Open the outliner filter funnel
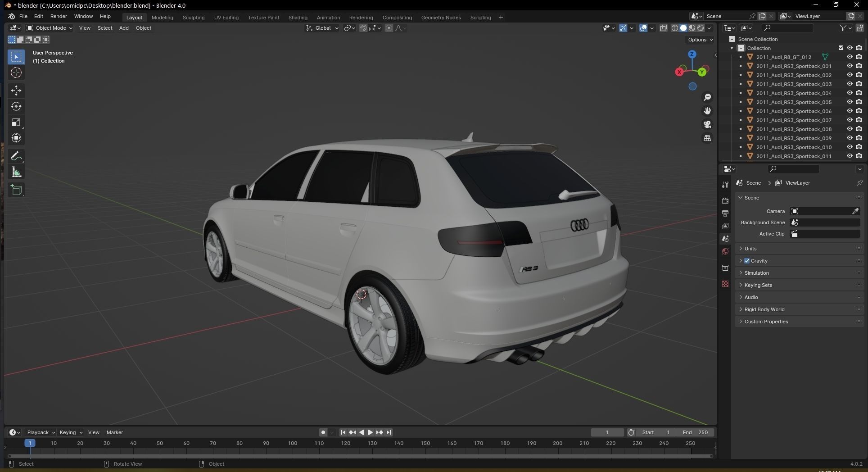The height and width of the screenshot is (472, 868). (x=843, y=28)
